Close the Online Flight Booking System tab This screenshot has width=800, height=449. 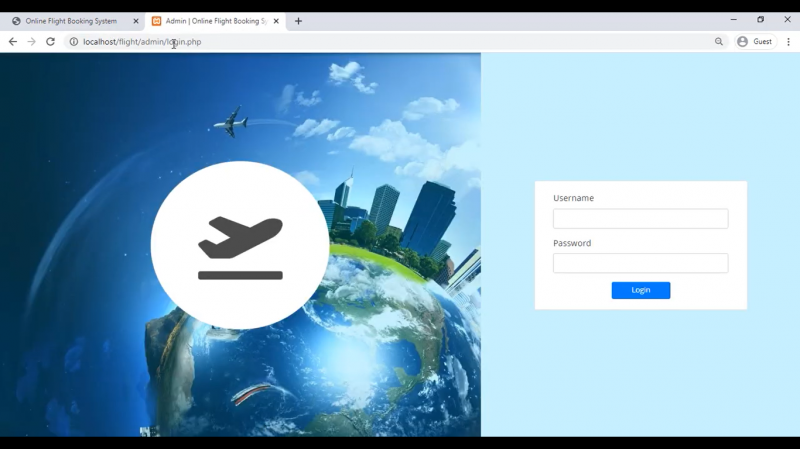tap(136, 21)
